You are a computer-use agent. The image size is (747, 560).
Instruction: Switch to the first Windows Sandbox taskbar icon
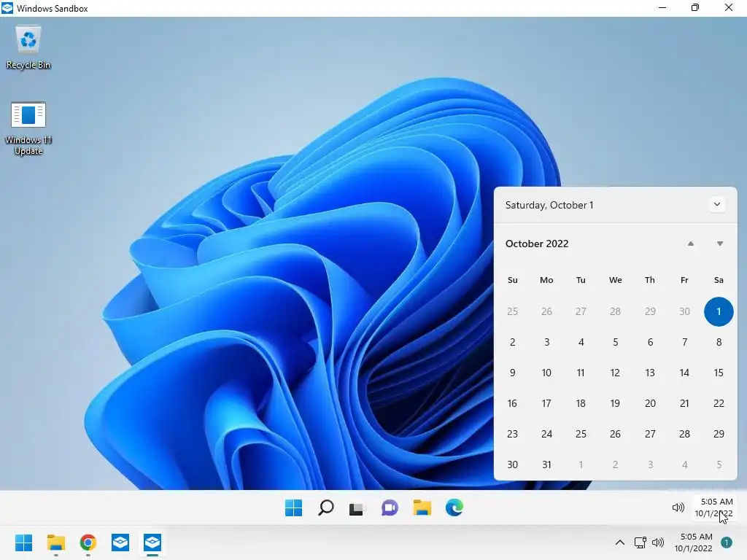pyautogui.click(x=120, y=542)
